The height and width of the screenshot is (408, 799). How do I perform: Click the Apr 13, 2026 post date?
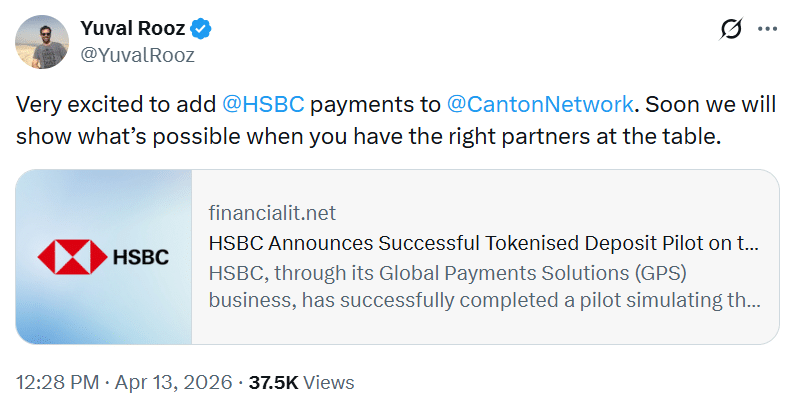(x=174, y=382)
